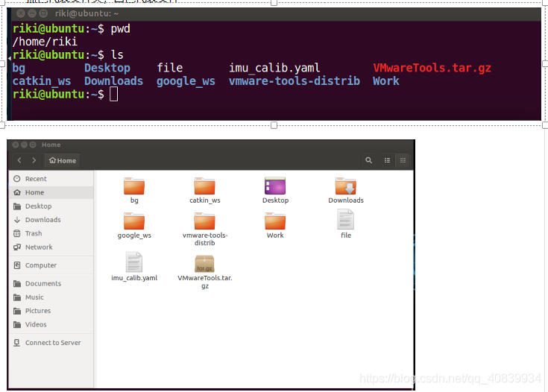Click the Music folder icon in sidebar
This screenshot has height=392, width=548.
[x=16, y=297]
